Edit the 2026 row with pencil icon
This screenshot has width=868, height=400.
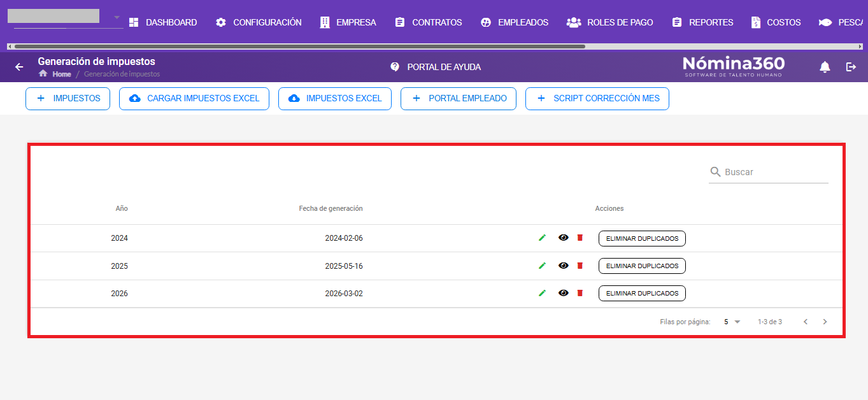click(x=542, y=293)
